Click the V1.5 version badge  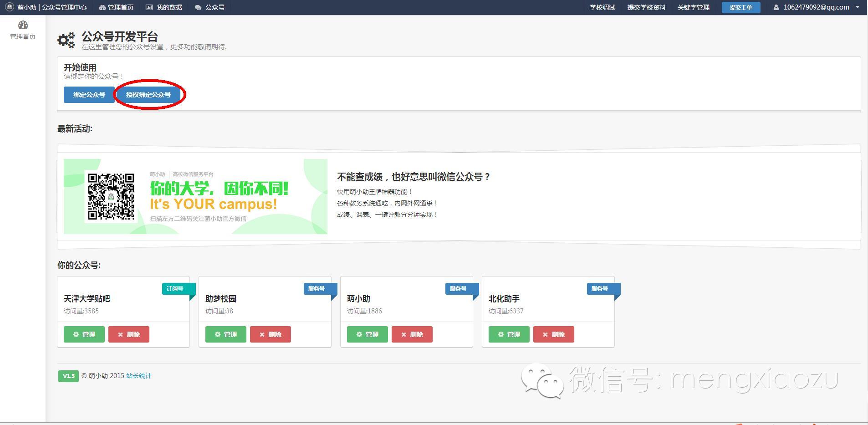tap(68, 376)
